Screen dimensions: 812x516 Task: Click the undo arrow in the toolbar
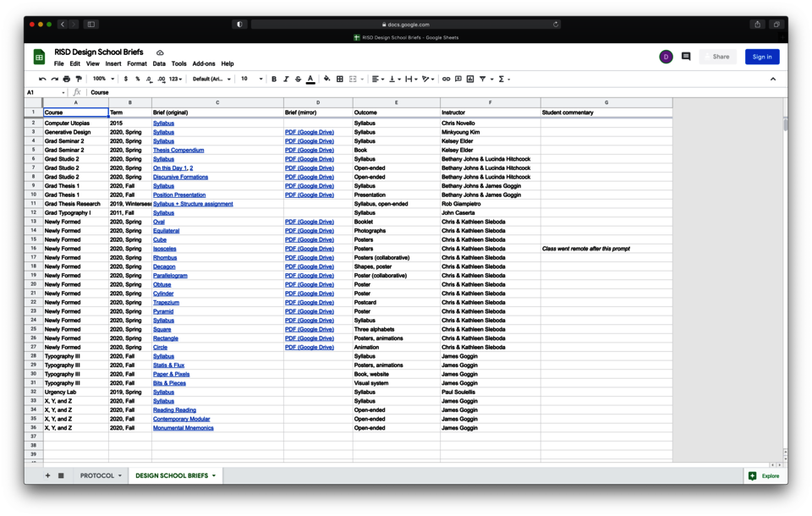(42, 79)
